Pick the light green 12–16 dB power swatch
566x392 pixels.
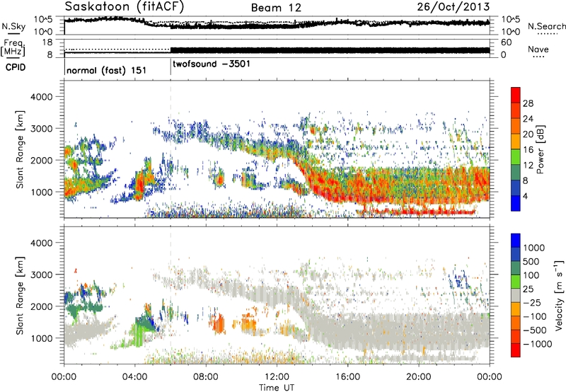[x=516, y=157]
